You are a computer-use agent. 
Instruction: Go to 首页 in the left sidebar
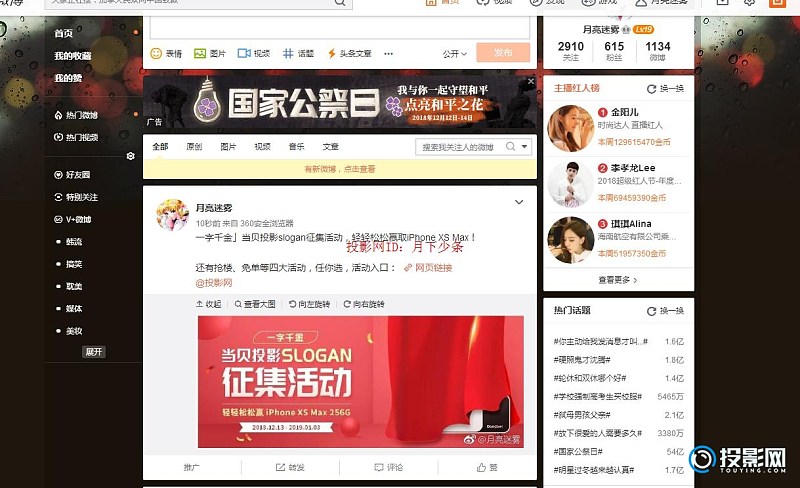click(x=64, y=33)
